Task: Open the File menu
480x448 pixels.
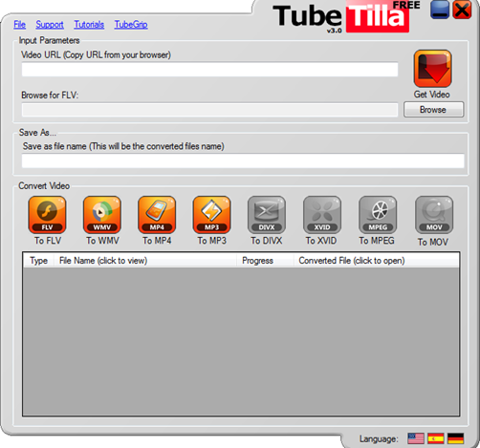Action: tap(19, 25)
